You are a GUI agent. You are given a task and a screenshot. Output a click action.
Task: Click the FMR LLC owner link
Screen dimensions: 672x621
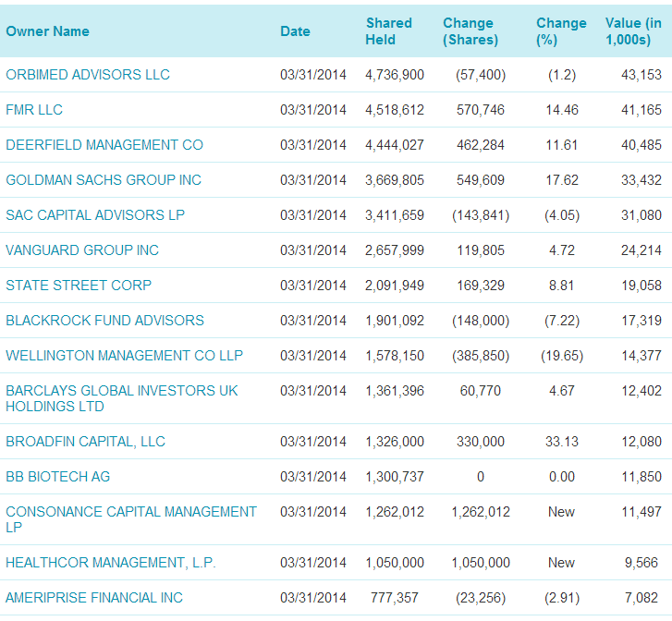[x=34, y=110]
